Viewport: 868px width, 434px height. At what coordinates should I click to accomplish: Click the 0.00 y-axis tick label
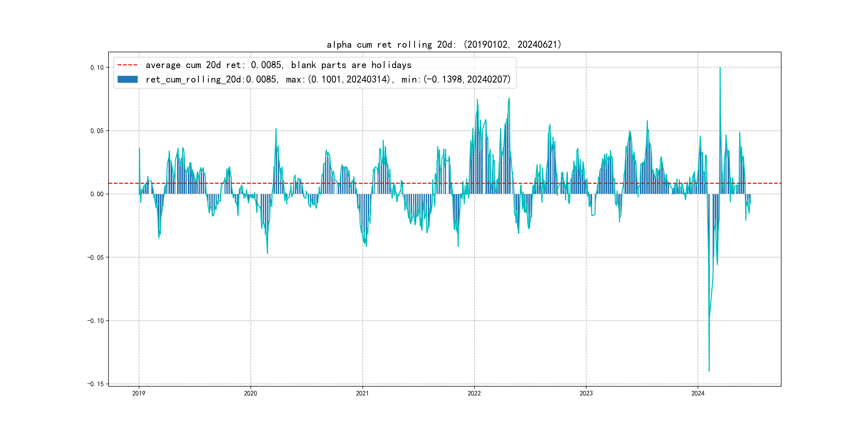(x=97, y=194)
